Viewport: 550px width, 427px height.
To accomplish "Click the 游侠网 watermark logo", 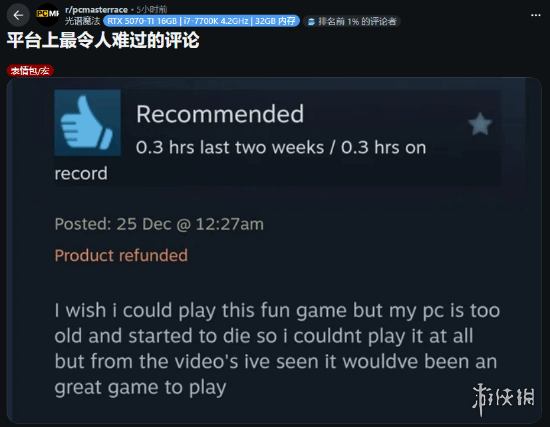I will (x=503, y=399).
